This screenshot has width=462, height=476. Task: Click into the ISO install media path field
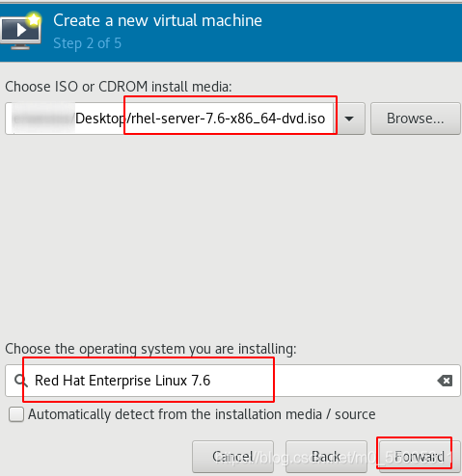[x=171, y=119]
